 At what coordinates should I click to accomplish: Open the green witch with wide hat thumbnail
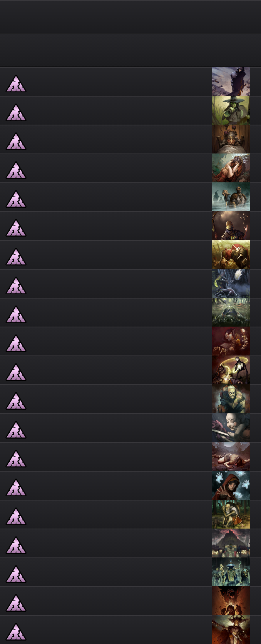[231, 110]
